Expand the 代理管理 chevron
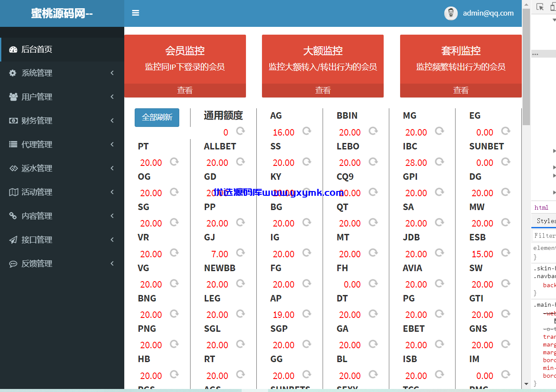 (112, 144)
